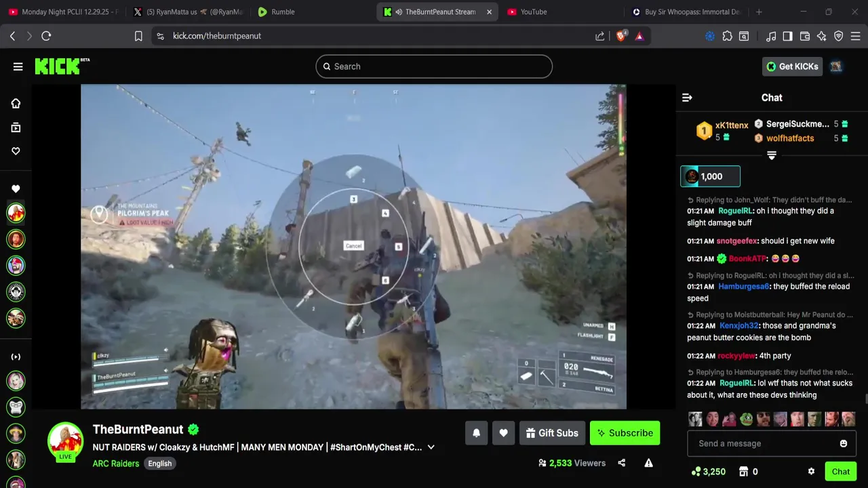Share the stream with share icon
This screenshot has width=868, height=488.
[621, 463]
